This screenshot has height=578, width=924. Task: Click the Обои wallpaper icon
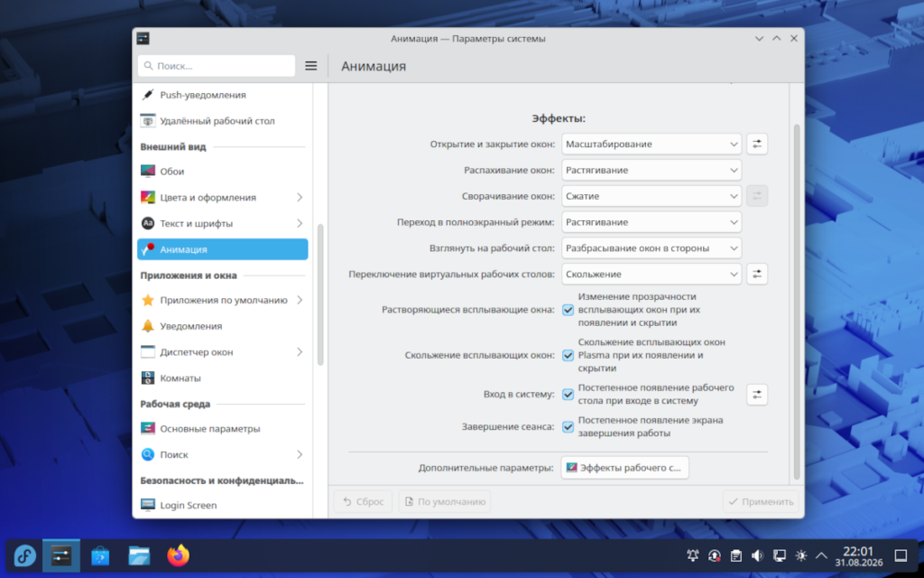pyautogui.click(x=148, y=171)
